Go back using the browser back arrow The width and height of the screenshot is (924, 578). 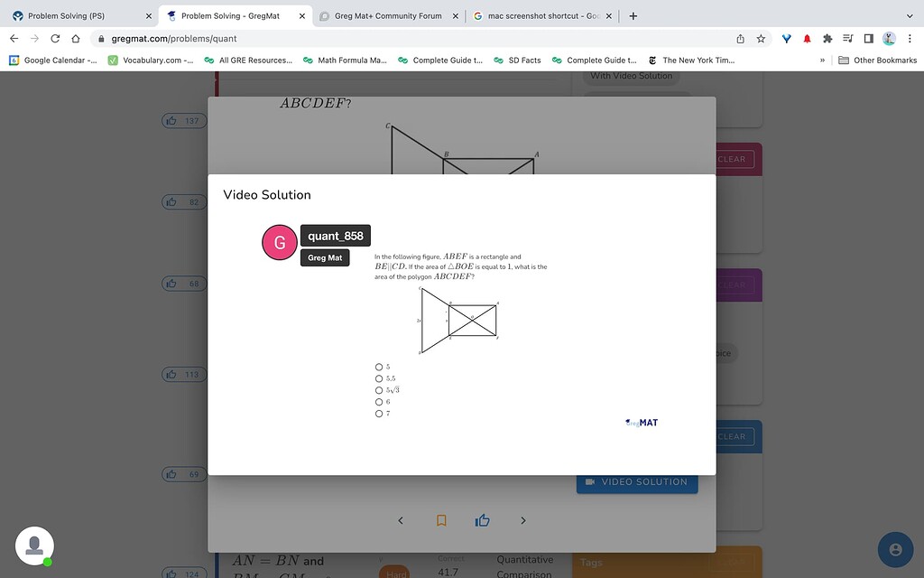(x=14, y=38)
